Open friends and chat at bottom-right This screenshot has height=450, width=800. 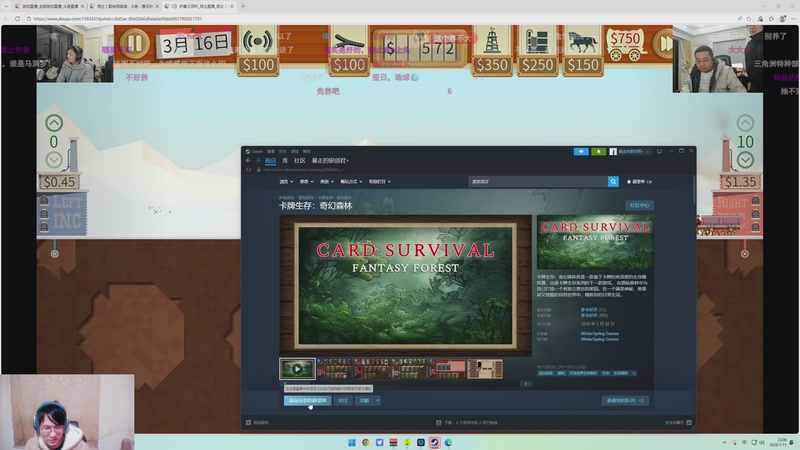678,422
